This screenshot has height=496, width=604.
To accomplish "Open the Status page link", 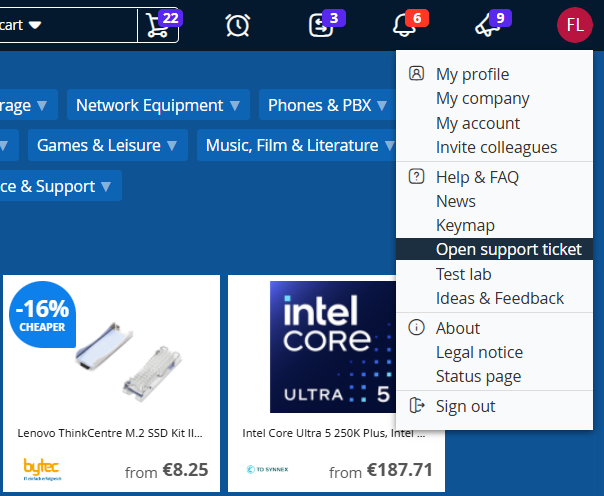I will [x=478, y=376].
